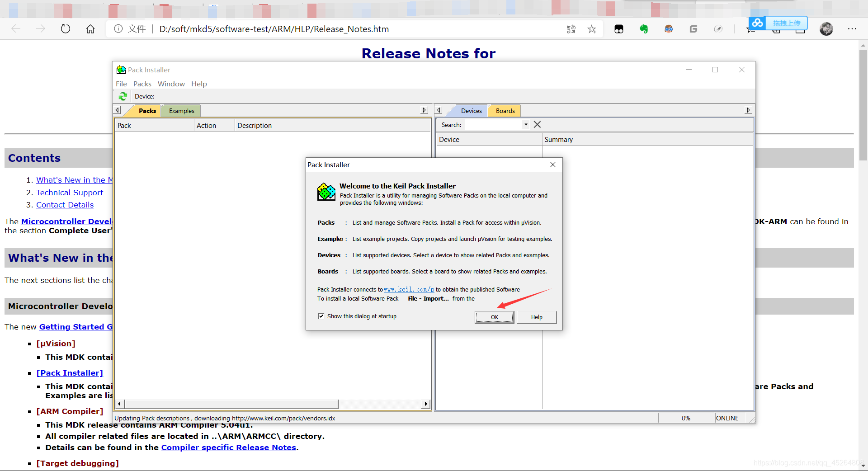
Task: Click the Pack column header
Action: [155, 126]
